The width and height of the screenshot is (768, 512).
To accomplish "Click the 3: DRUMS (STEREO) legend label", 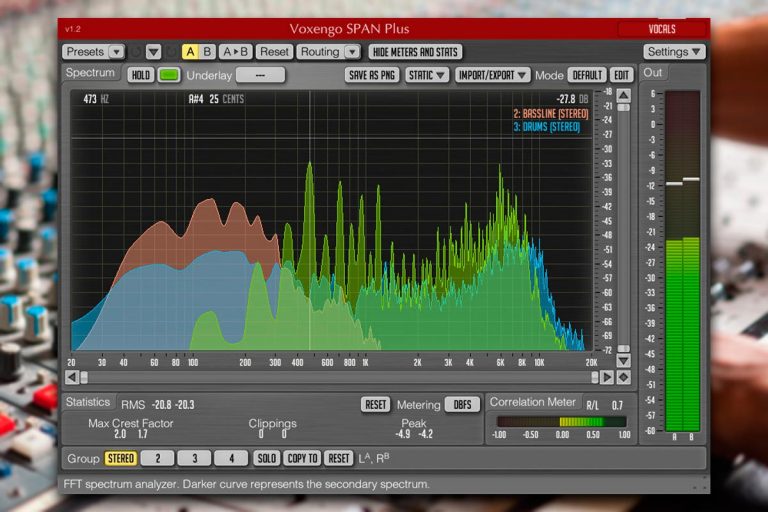I will click(547, 127).
